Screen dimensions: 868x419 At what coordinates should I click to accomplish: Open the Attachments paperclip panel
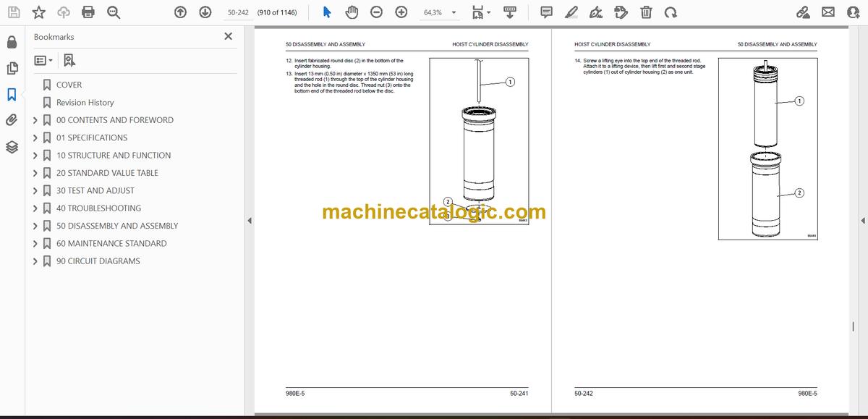(x=12, y=120)
